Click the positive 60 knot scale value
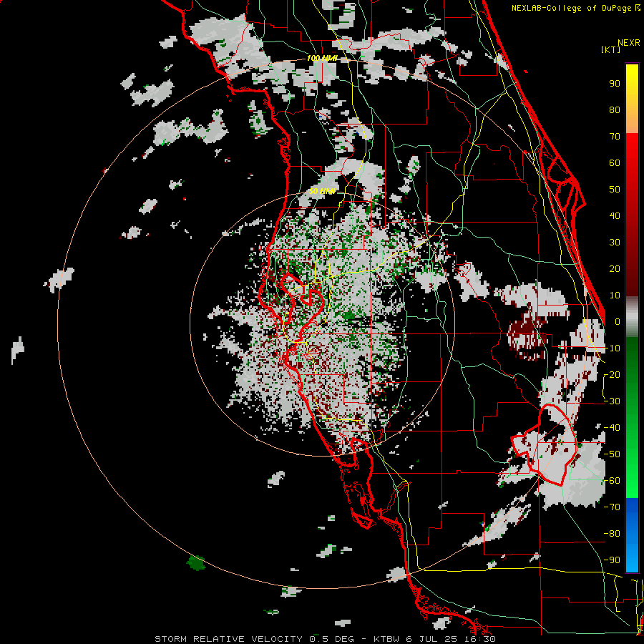 pos(615,163)
